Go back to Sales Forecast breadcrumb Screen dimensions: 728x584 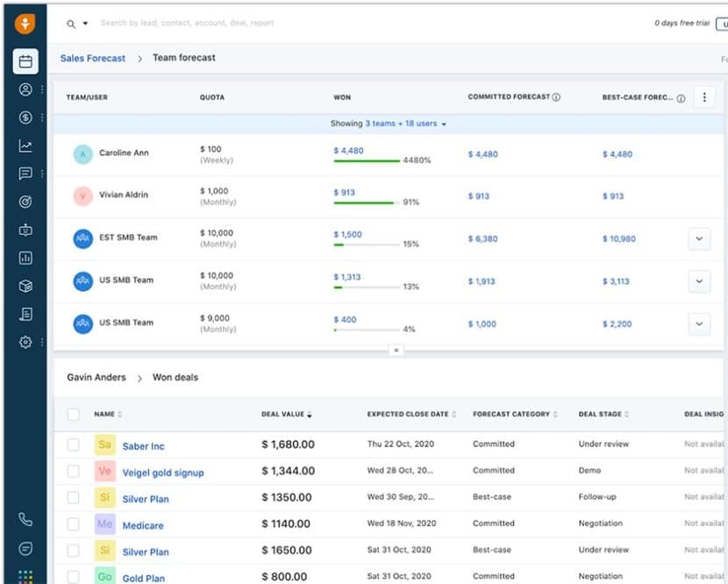point(92,58)
